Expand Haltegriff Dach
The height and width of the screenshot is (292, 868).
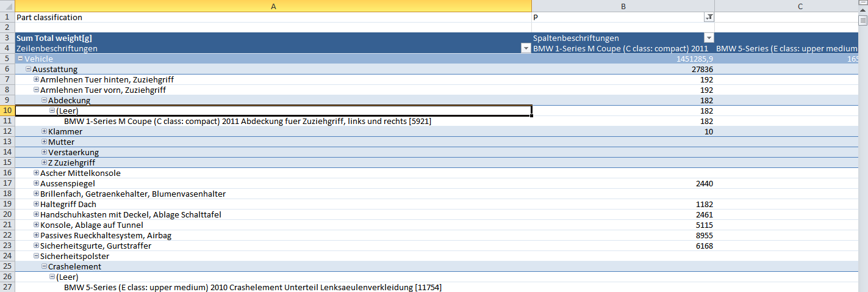(36, 205)
